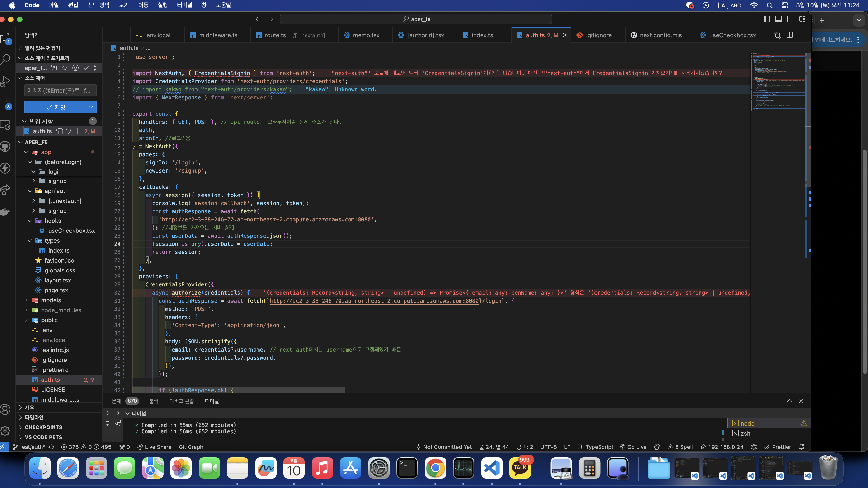
Task: Open the Docker view in activity bar
Action: pyautogui.click(x=6, y=211)
